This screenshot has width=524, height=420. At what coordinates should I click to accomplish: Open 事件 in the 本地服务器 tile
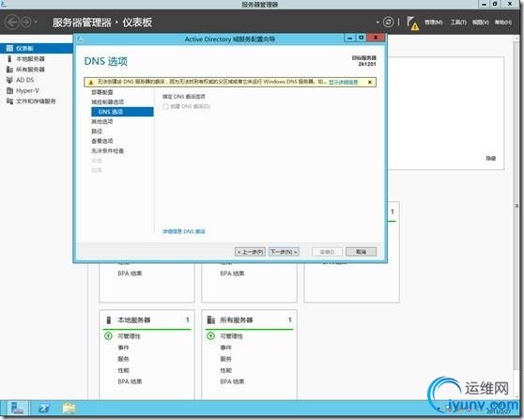coord(123,348)
